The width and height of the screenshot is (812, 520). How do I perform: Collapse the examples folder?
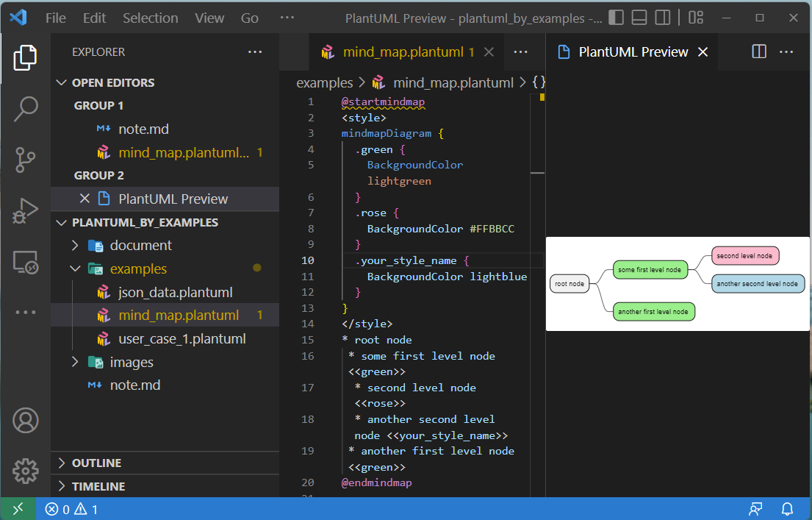75,268
